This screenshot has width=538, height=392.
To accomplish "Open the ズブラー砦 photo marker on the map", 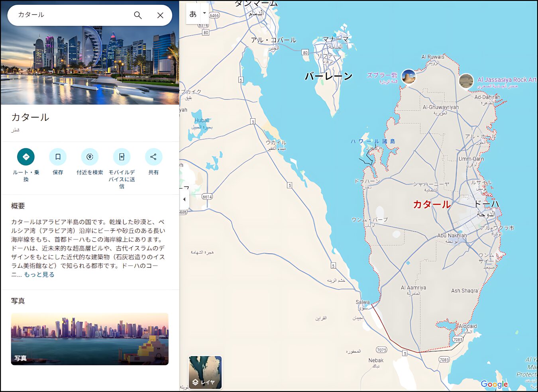I will pyautogui.click(x=408, y=77).
